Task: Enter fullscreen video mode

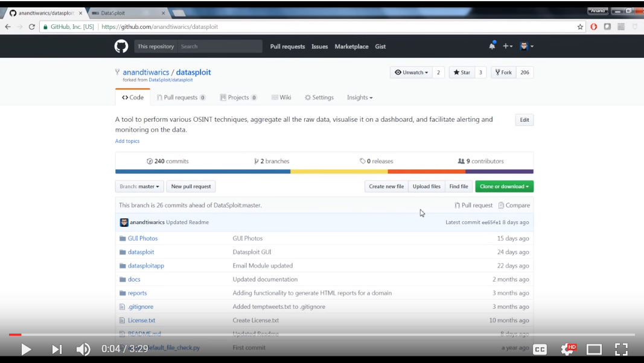Action: tap(622, 349)
